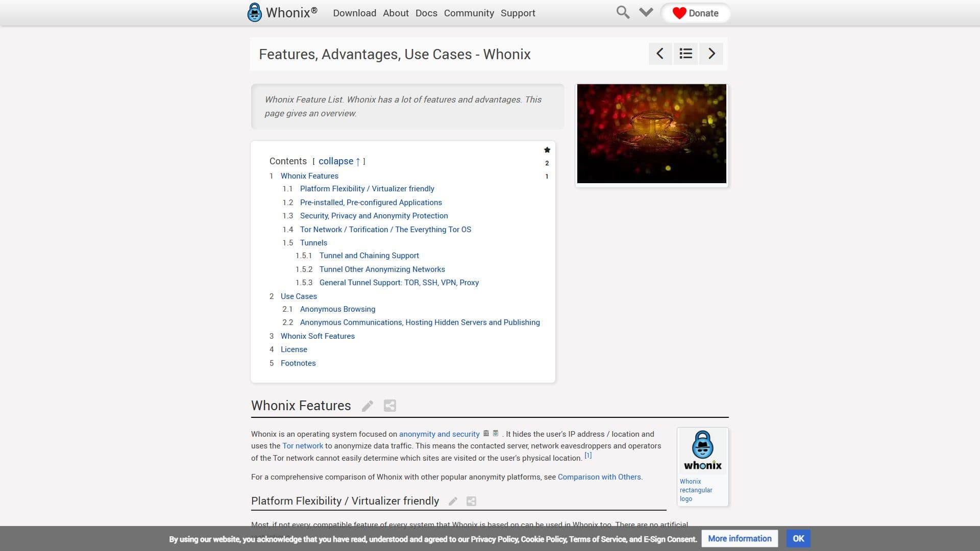This screenshot has width=980, height=551.
Task: Jump to Tor Network / Torification entry
Action: coord(386,230)
